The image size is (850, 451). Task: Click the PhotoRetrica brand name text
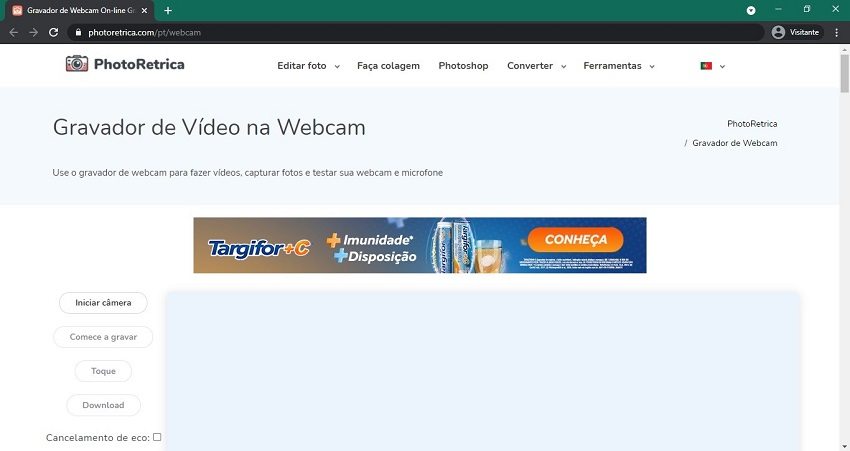tap(139, 64)
